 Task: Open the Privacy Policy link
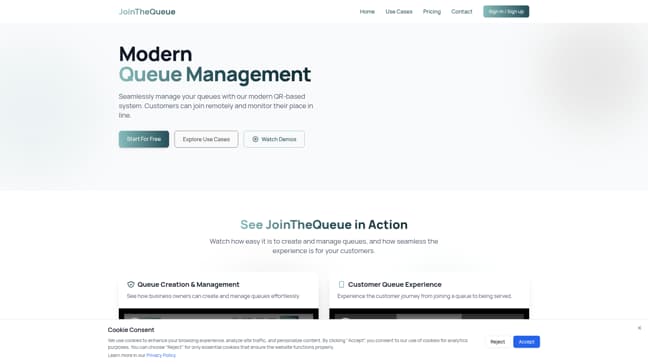161,355
